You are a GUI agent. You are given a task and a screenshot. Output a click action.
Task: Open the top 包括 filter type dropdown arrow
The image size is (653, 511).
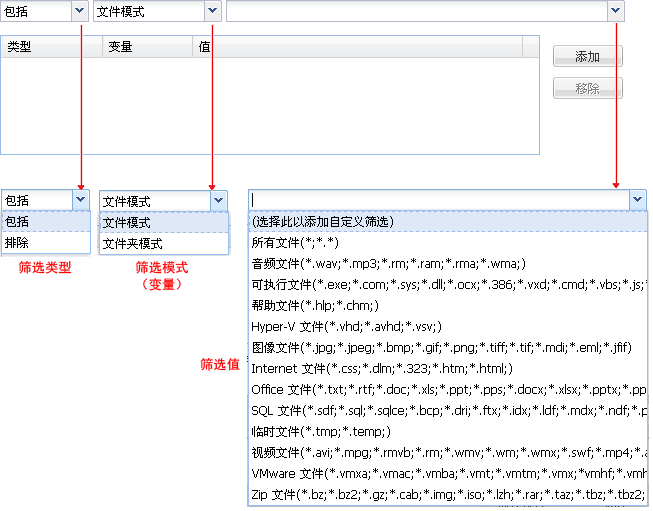[80, 10]
